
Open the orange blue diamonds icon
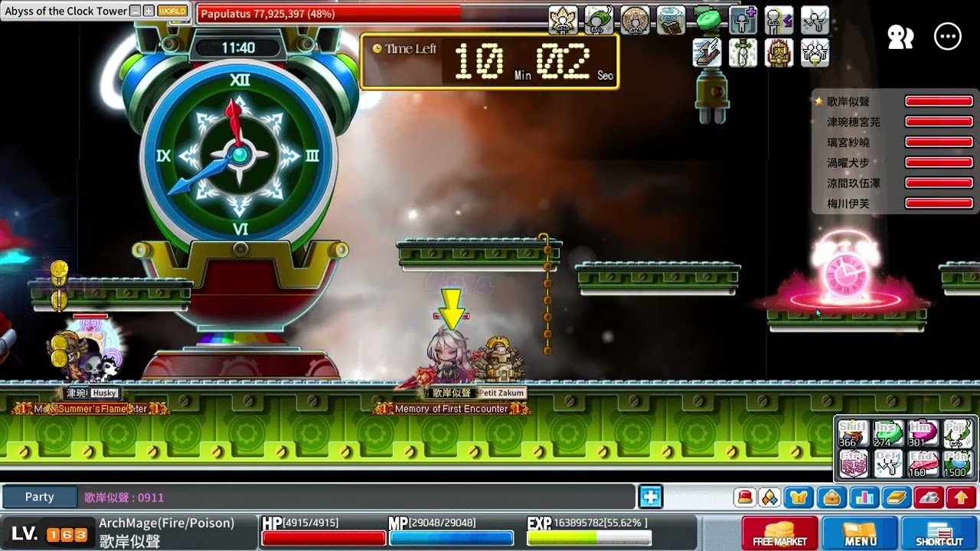tap(769, 497)
